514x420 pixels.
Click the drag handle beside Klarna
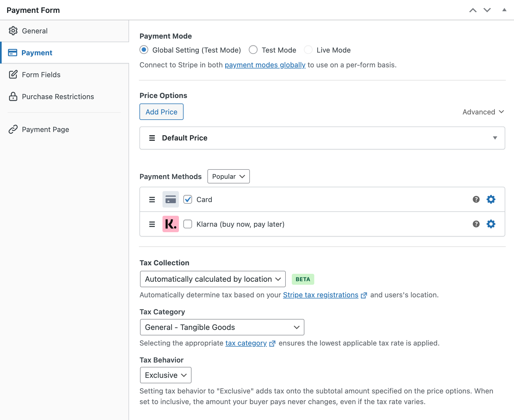tap(152, 224)
